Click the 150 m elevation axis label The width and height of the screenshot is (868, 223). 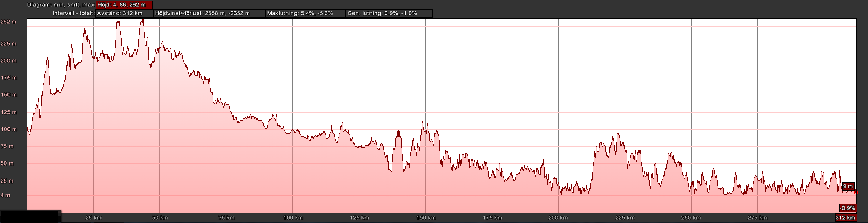pos(8,95)
